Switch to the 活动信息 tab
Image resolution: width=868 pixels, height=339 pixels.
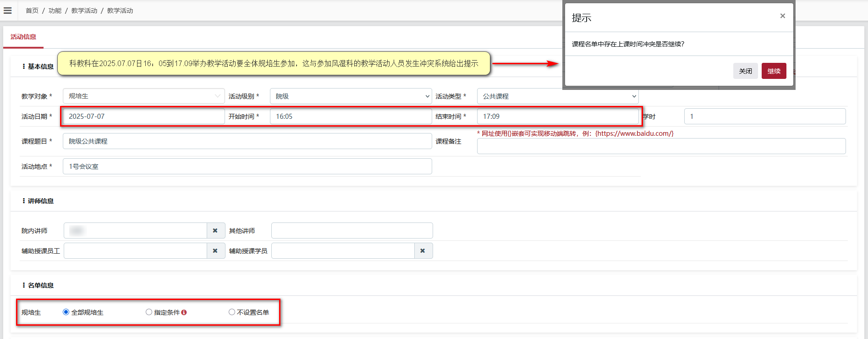tap(23, 37)
